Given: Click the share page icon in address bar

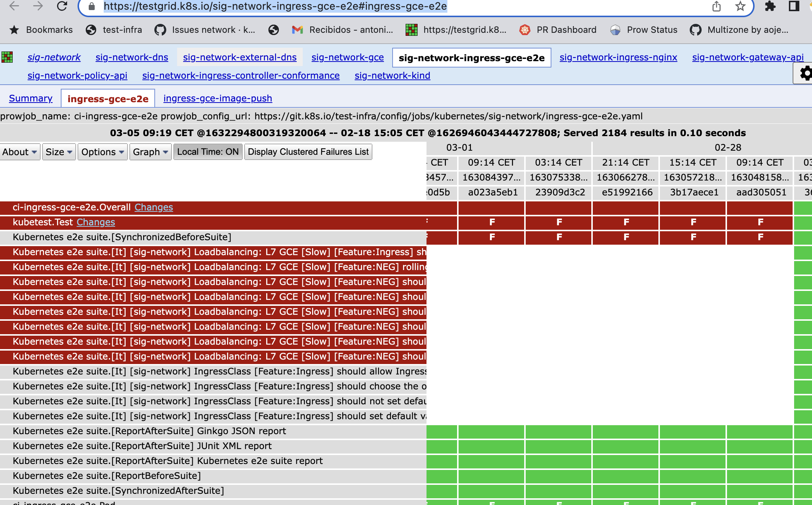Looking at the screenshot, I should 716,6.
